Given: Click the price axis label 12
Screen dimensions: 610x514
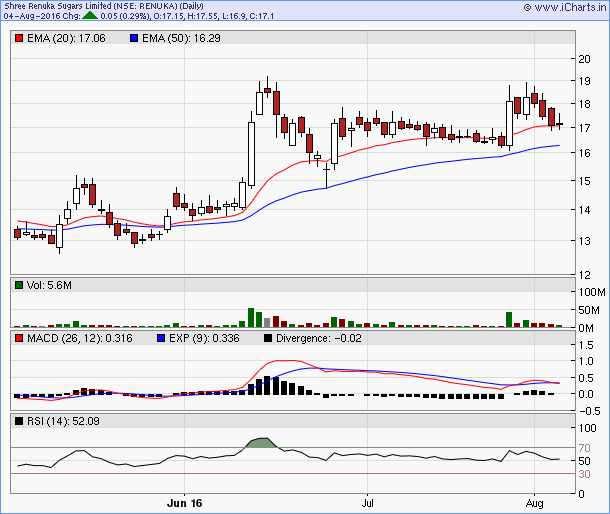Looking at the screenshot, I should [x=584, y=275].
